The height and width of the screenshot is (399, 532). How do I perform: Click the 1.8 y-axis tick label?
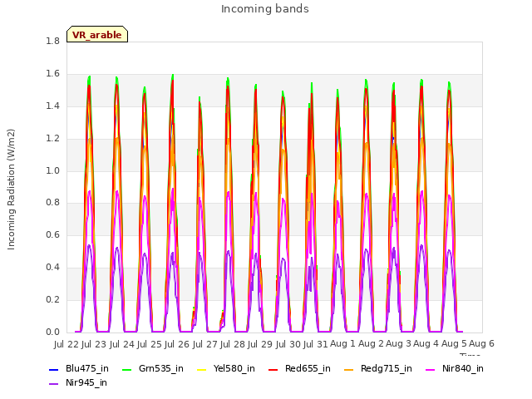click(52, 42)
